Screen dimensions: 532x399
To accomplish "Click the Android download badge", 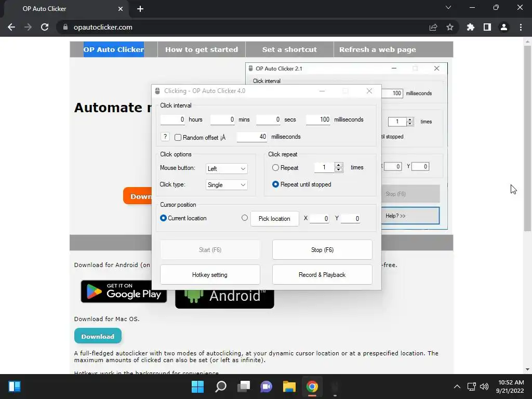I will (224, 299).
